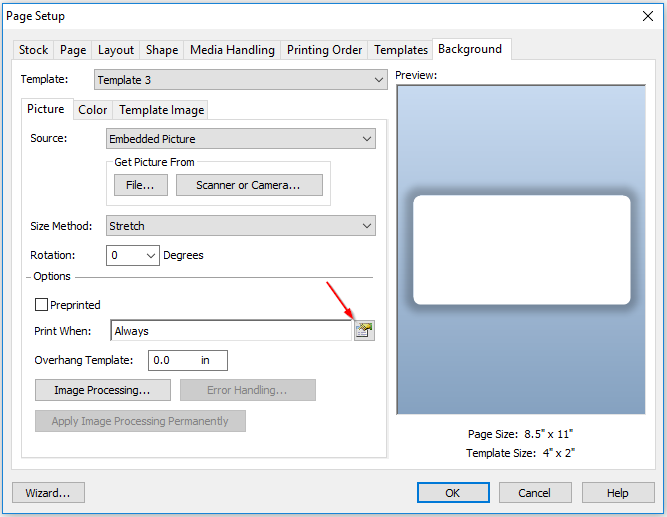Close the Page Setup dialog window

point(647,16)
